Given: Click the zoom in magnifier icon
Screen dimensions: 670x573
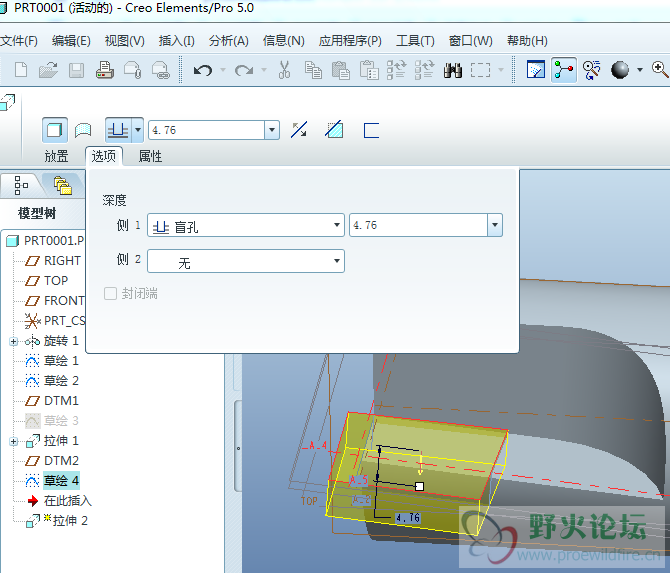Looking at the screenshot, I should pos(660,70).
